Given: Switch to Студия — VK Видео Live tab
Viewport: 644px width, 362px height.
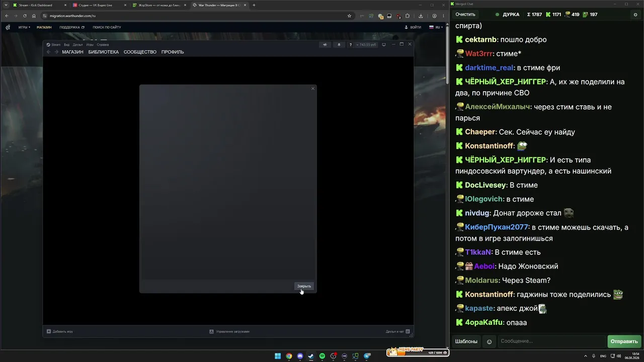Looking at the screenshot, I should [x=99, y=5].
